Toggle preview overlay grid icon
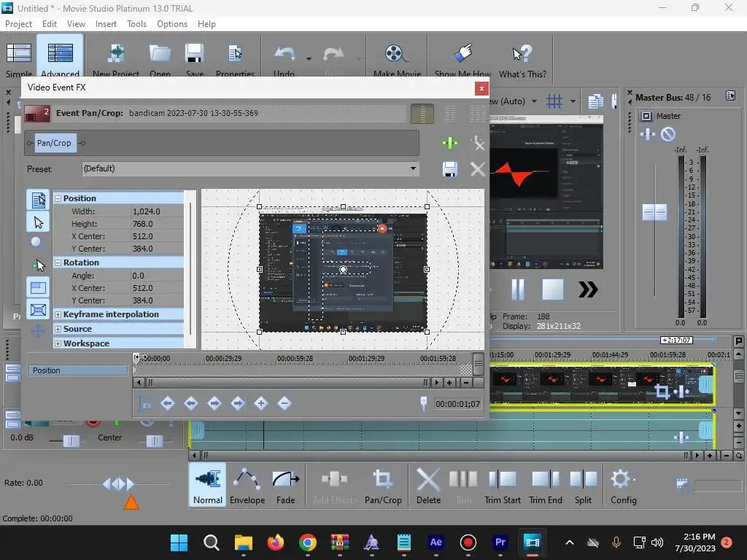The image size is (747, 560). pos(554,101)
